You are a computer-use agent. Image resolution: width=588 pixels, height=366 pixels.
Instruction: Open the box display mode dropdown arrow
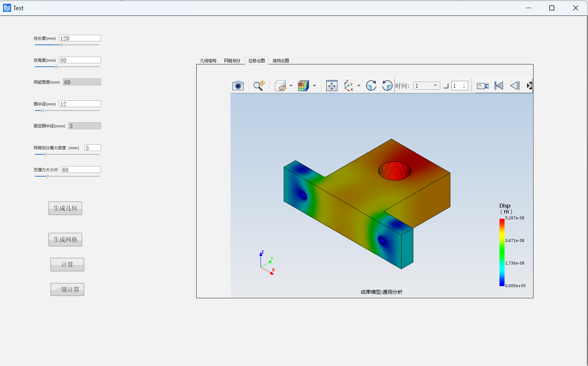[291, 86]
